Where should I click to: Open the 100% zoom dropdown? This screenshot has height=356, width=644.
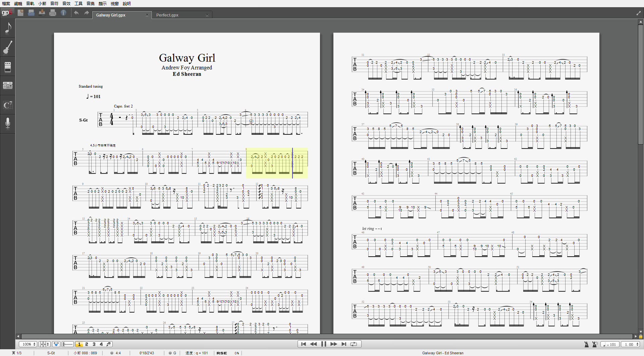28,344
